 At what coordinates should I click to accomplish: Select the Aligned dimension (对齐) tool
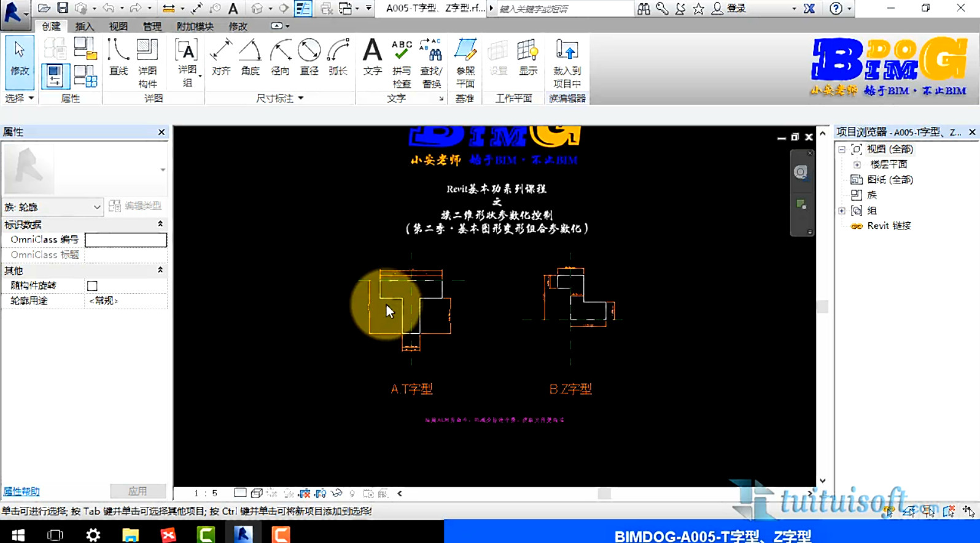pyautogui.click(x=221, y=58)
